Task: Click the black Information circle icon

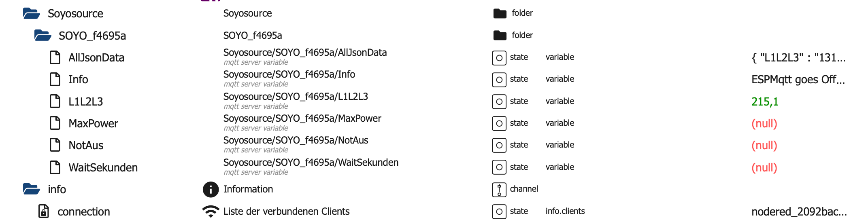Action: [x=211, y=189]
